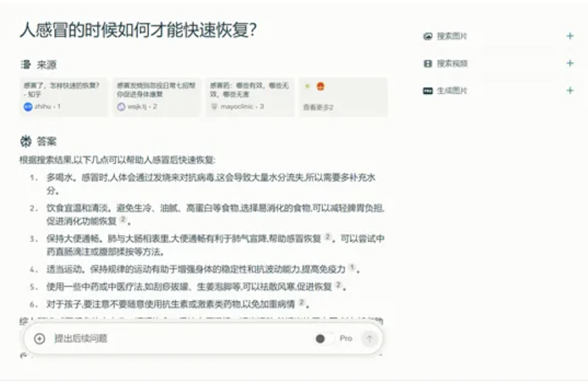The image size is (588, 381).
Task: Click the search images icon
Action: tap(427, 36)
